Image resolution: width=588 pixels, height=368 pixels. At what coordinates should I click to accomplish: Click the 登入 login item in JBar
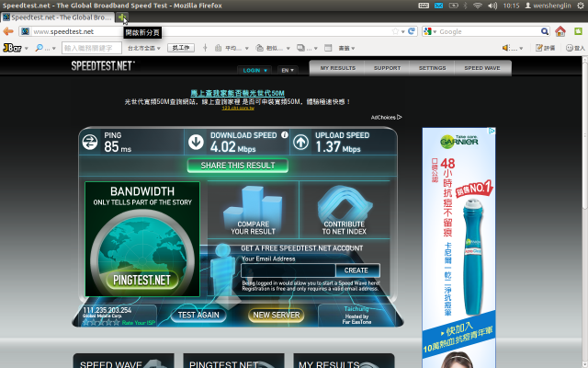575,48
